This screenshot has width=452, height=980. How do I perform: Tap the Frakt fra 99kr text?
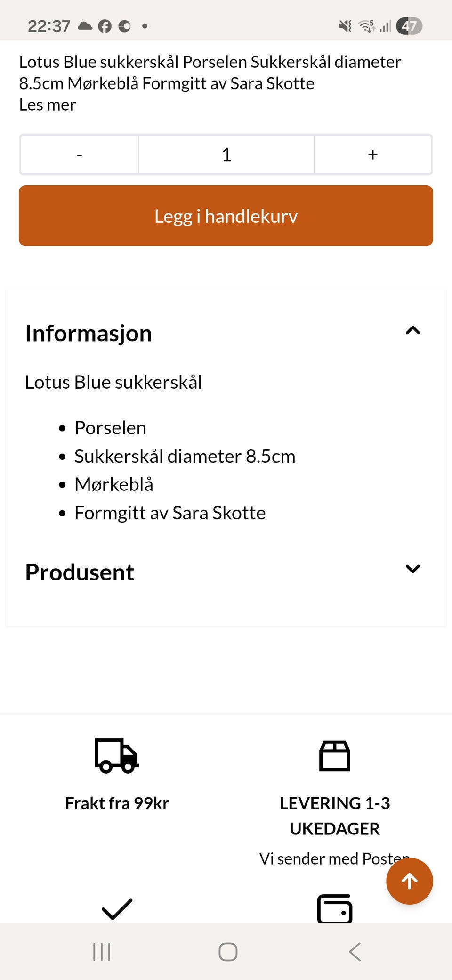(x=117, y=803)
